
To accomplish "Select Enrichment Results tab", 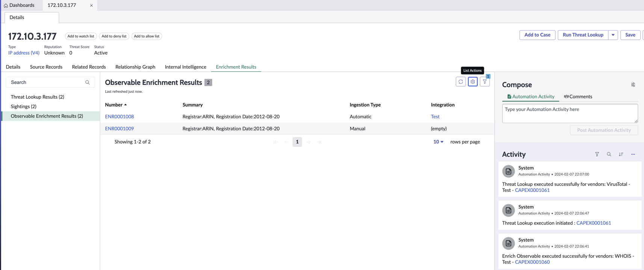I will (236, 67).
